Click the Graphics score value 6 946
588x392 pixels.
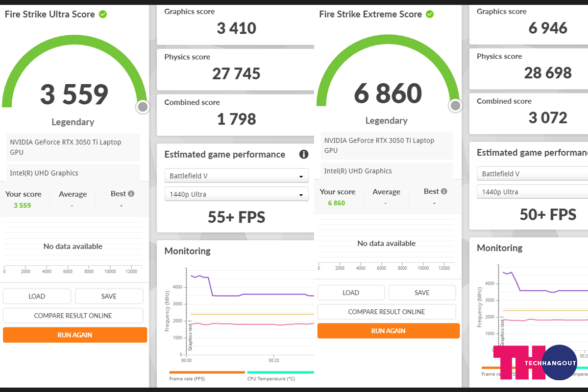click(x=548, y=28)
